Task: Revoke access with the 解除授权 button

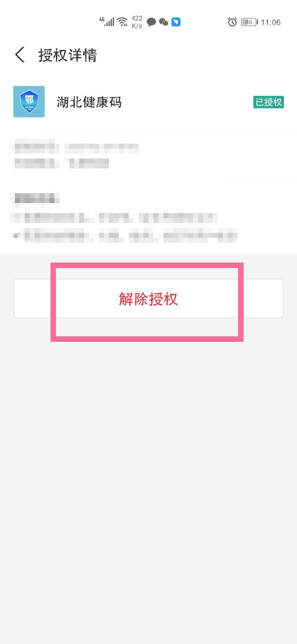Action: (148, 299)
